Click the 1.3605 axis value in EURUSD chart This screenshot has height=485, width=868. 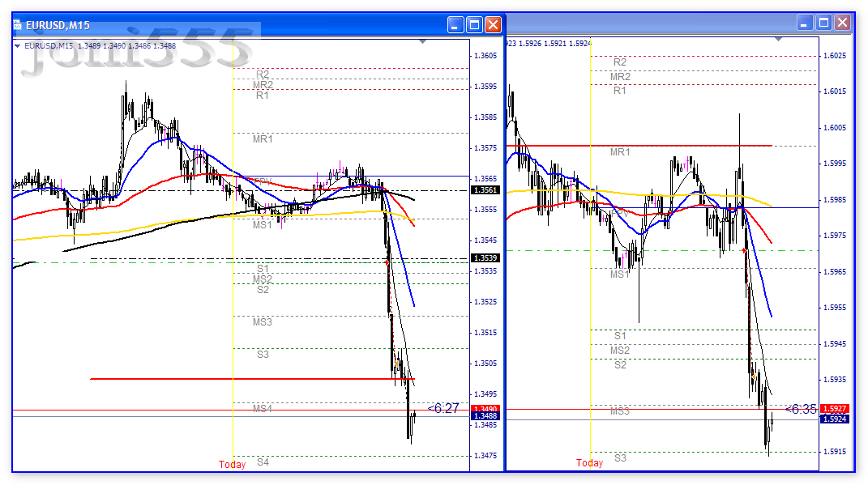[485, 56]
